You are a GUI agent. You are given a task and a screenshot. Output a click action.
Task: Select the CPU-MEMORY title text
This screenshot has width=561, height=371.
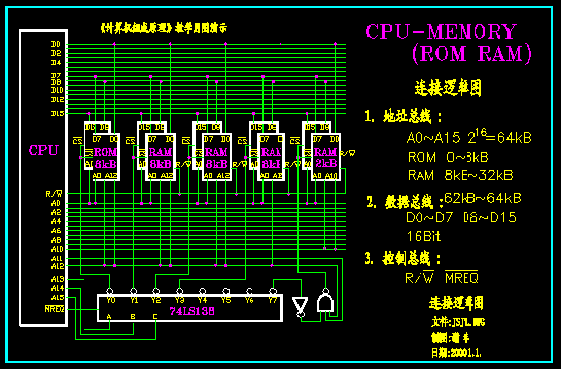click(441, 31)
